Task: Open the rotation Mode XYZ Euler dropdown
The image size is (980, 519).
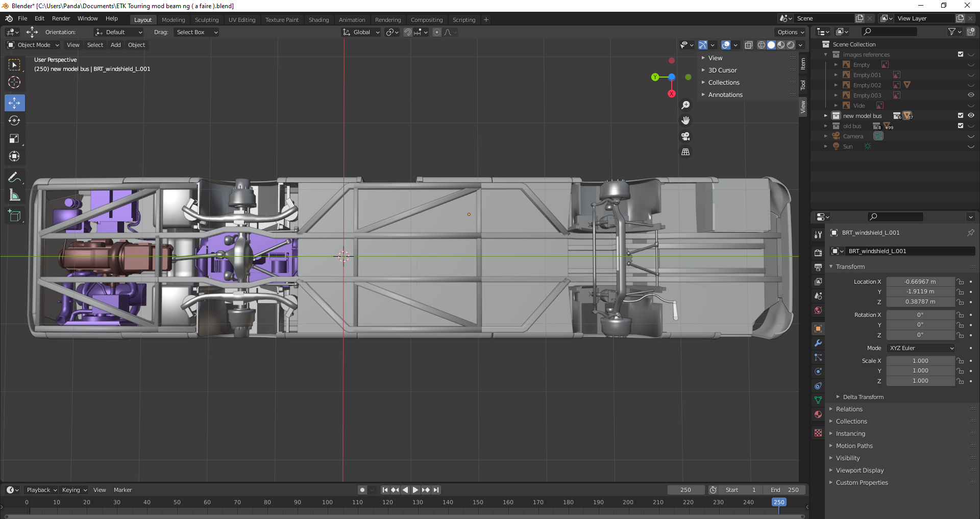Action: click(x=921, y=348)
